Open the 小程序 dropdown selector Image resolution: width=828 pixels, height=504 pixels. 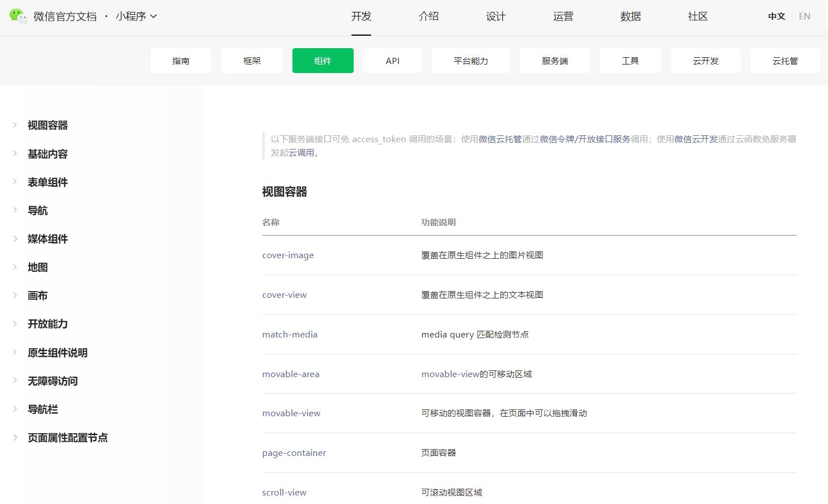tap(136, 16)
